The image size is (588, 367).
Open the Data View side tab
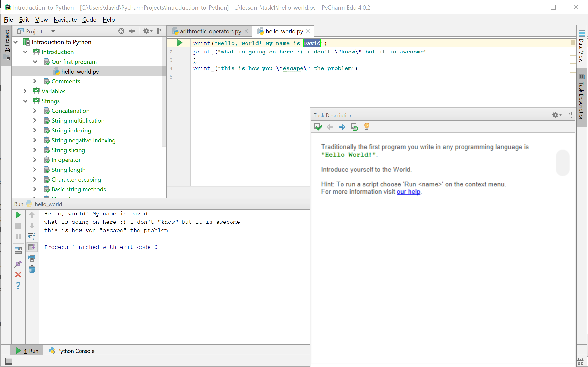(582, 47)
